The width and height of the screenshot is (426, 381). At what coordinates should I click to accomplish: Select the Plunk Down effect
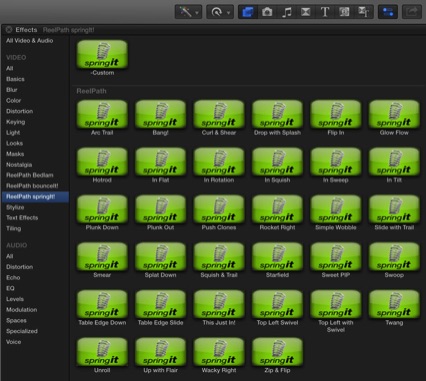coord(102,209)
